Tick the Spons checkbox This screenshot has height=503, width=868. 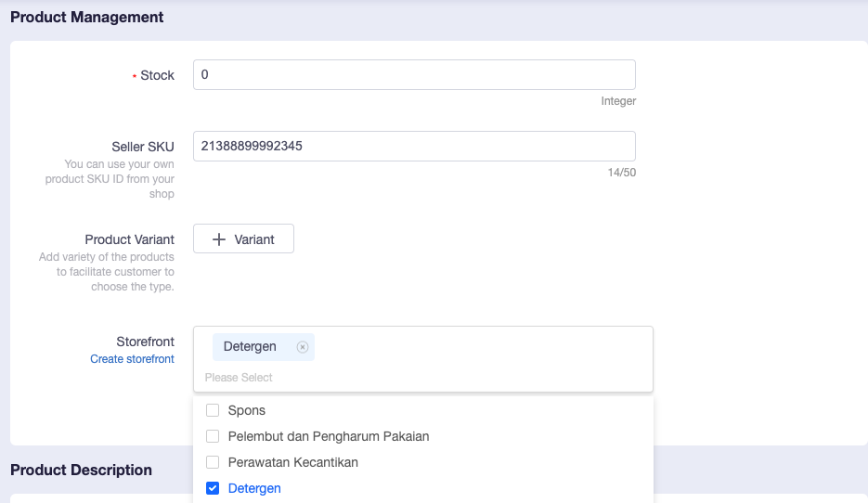click(213, 410)
